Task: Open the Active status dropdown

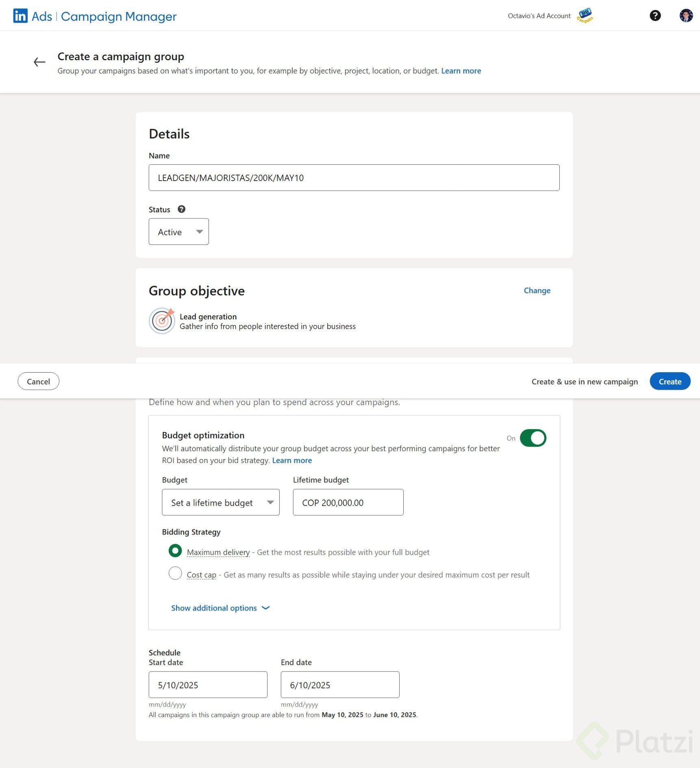Action: coord(178,232)
